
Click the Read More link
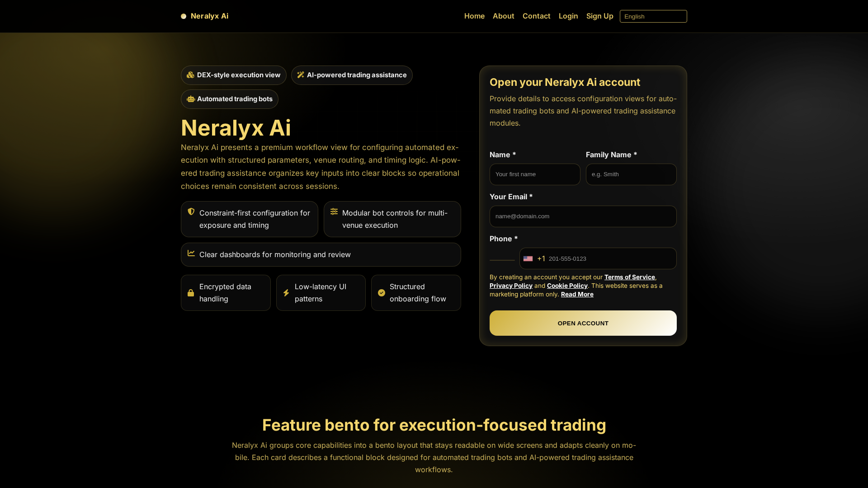pyautogui.click(x=577, y=294)
